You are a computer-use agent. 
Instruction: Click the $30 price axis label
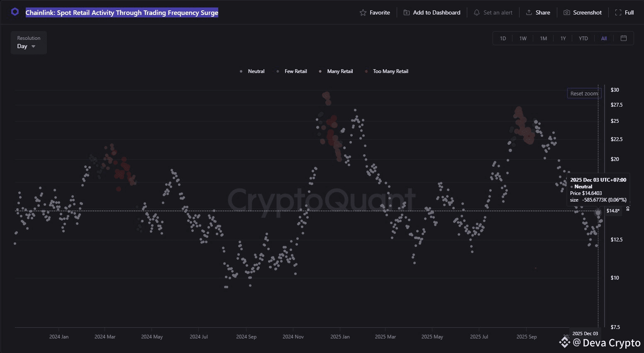[615, 90]
